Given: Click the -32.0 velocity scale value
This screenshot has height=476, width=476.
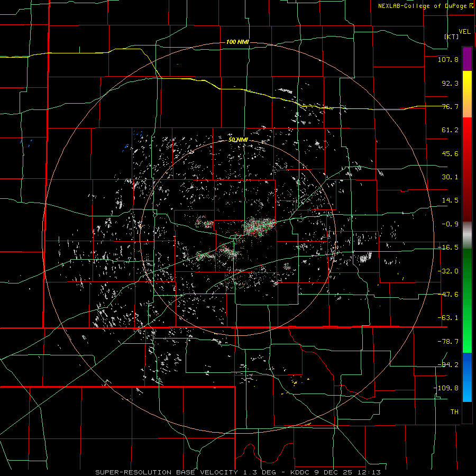Looking at the screenshot, I should (448, 271).
